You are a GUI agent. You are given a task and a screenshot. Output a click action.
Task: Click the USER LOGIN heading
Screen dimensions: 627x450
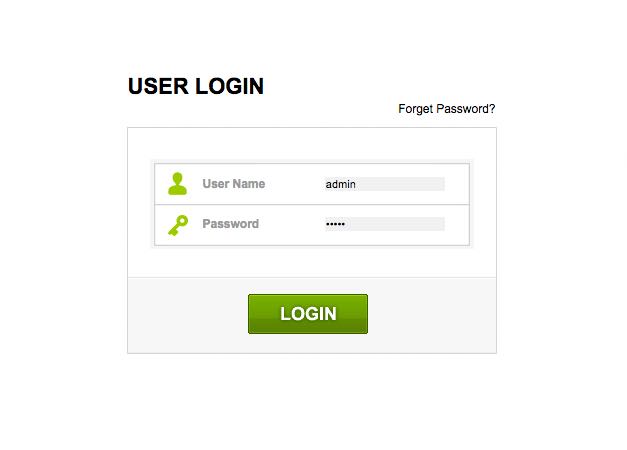196,86
